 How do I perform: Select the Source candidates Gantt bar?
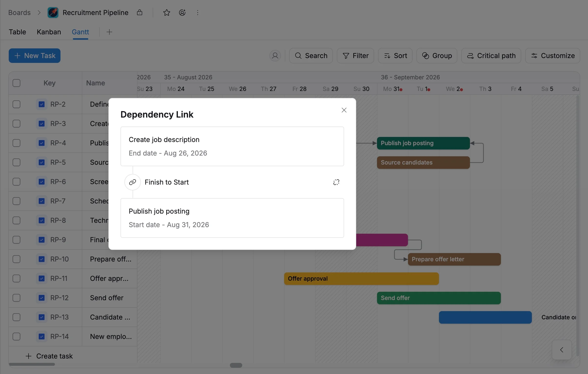pyautogui.click(x=423, y=162)
